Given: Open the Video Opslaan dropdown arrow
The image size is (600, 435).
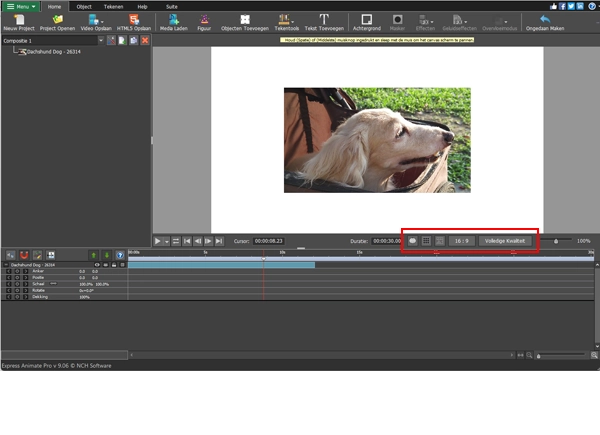Looking at the screenshot, I should click(x=102, y=22).
